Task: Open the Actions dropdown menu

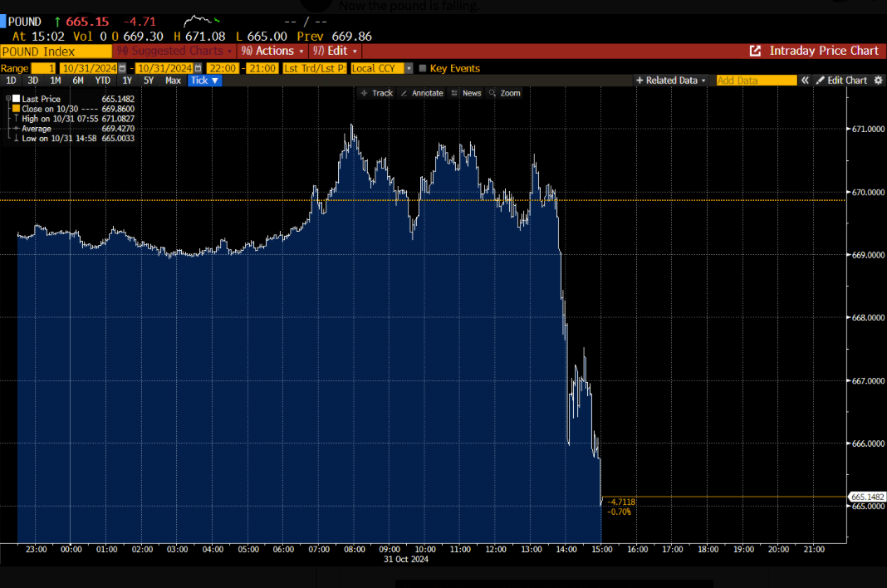Action: (272, 51)
